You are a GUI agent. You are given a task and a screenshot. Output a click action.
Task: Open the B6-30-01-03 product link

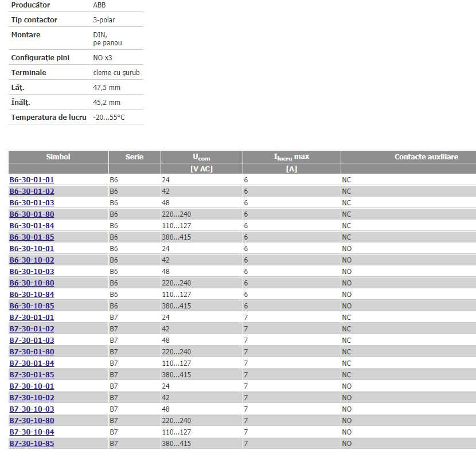pyautogui.click(x=32, y=203)
